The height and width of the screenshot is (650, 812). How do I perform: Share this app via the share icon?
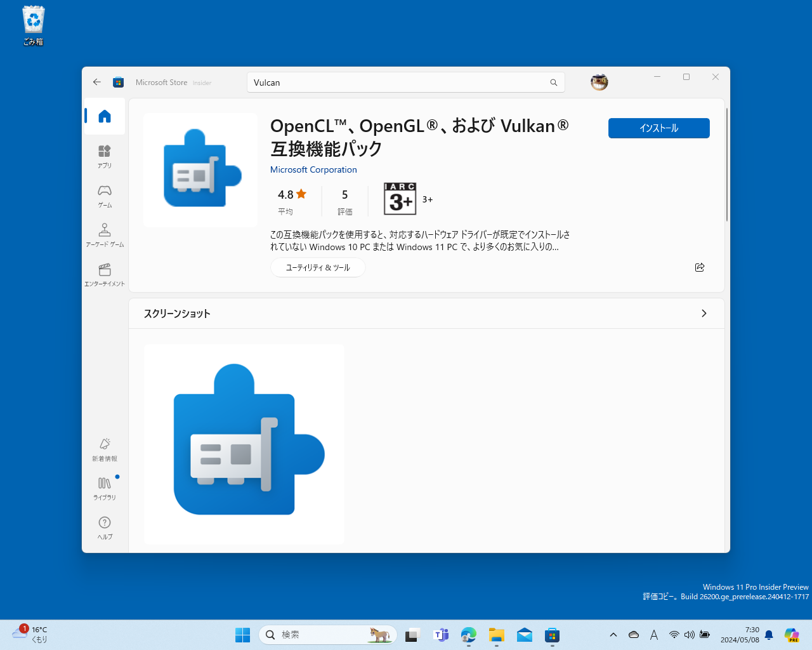pyautogui.click(x=700, y=267)
